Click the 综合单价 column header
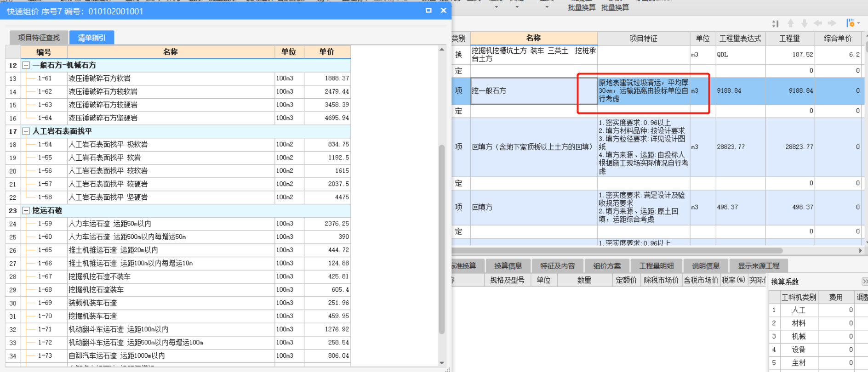This screenshot has height=372, width=868. pyautogui.click(x=838, y=39)
